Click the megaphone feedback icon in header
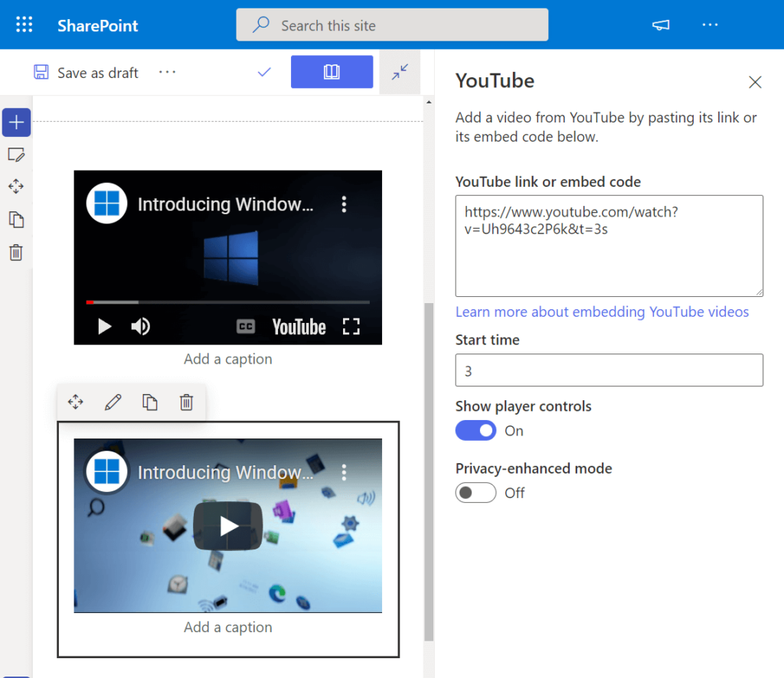The height and width of the screenshot is (678, 784). pos(661,25)
